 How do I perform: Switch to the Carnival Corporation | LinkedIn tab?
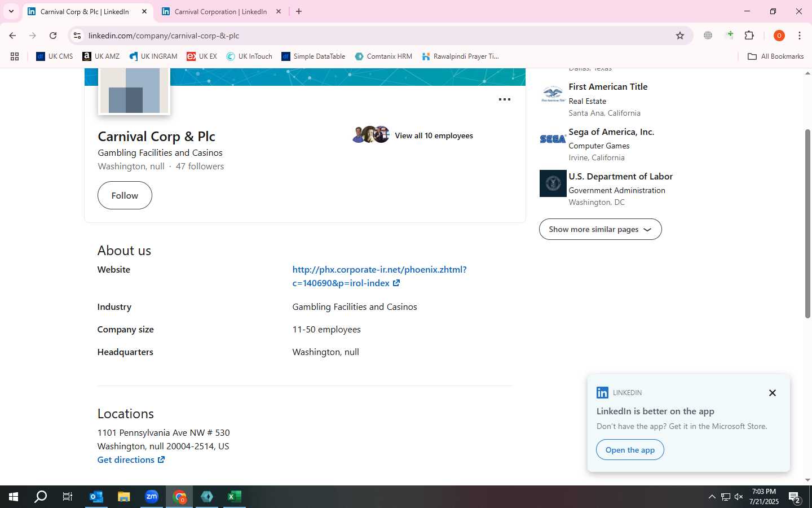pos(221,11)
